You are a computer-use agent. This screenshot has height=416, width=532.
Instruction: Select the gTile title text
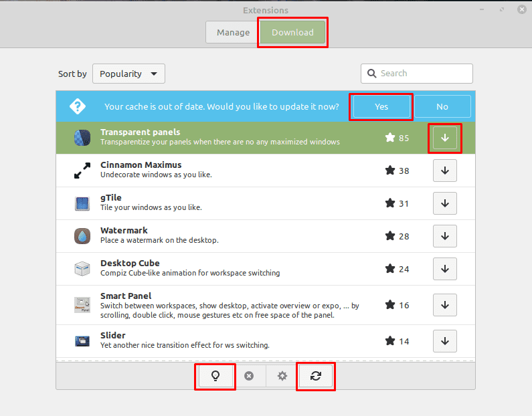coord(111,198)
